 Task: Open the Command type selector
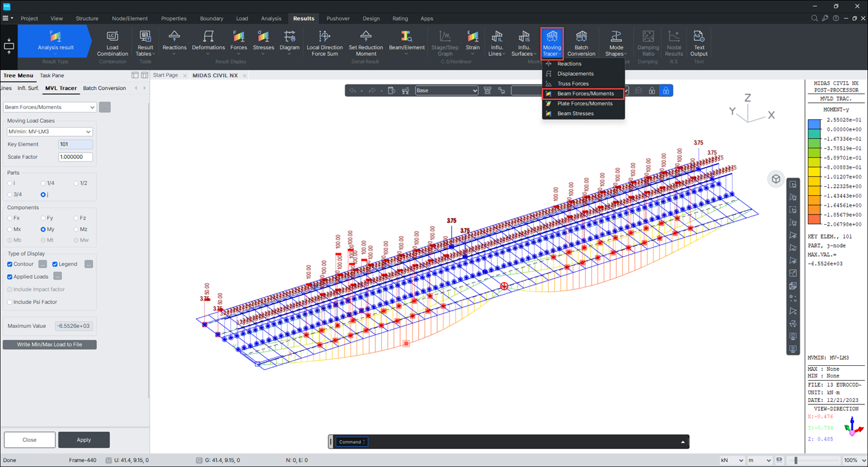(x=351, y=442)
